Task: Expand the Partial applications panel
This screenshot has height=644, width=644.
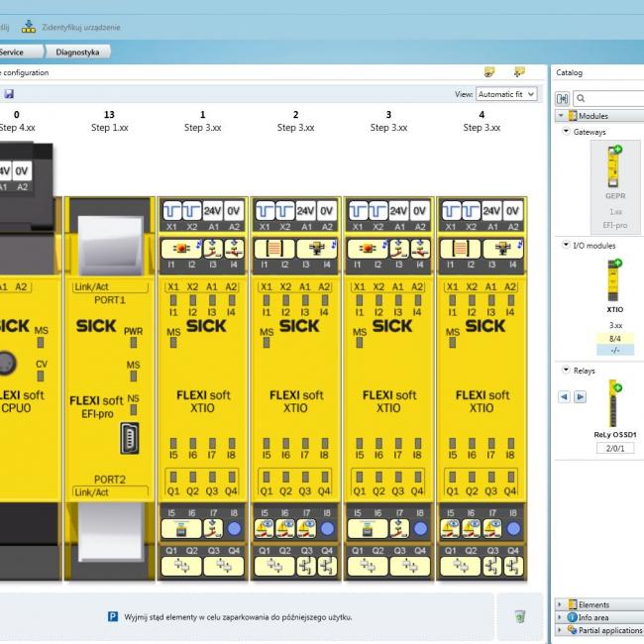Action: pyautogui.click(x=561, y=630)
